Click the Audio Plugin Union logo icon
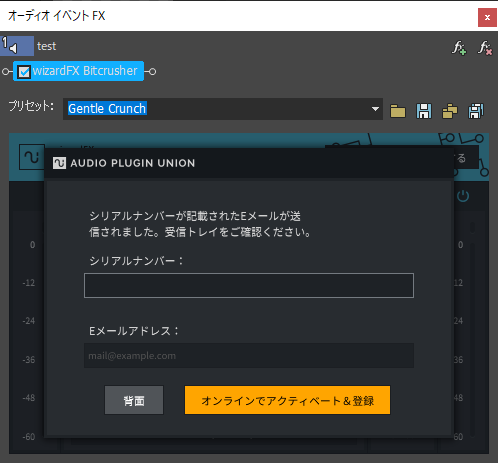The width and height of the screenshot is (498, 463). point(60,163)
